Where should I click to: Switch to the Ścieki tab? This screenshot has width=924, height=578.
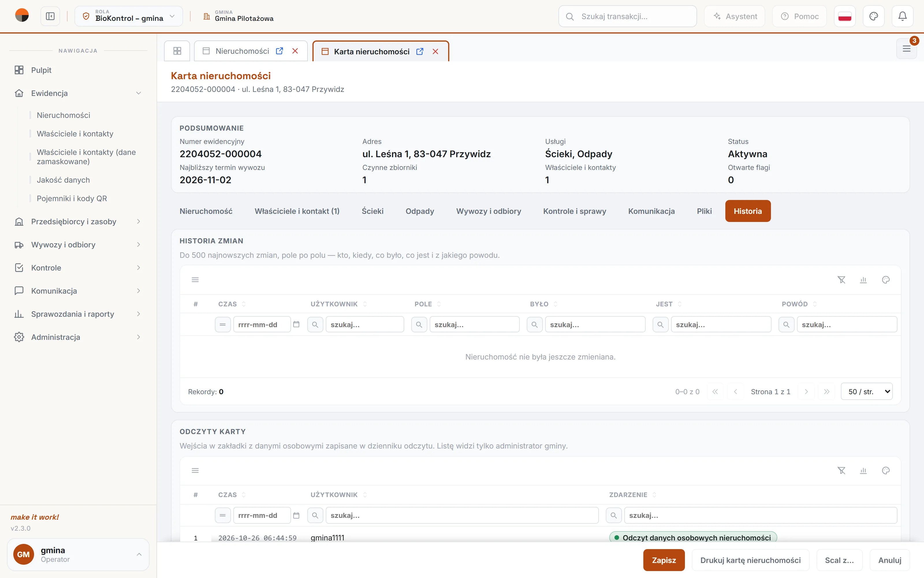tap(372, 211)
